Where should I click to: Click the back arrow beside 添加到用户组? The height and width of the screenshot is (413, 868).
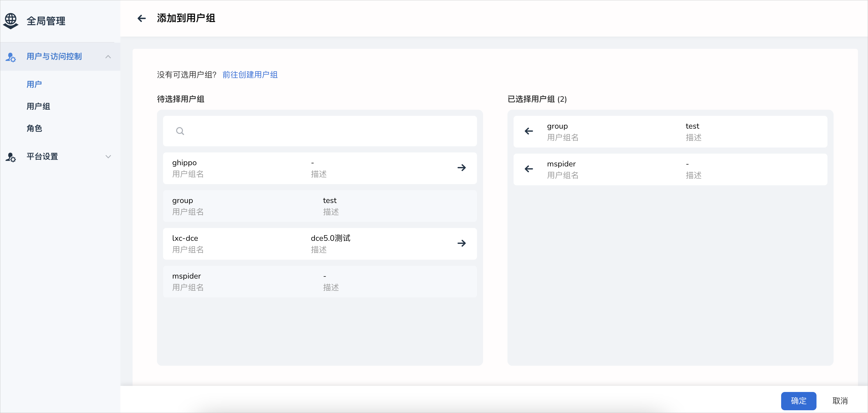(x=141, y=18)
